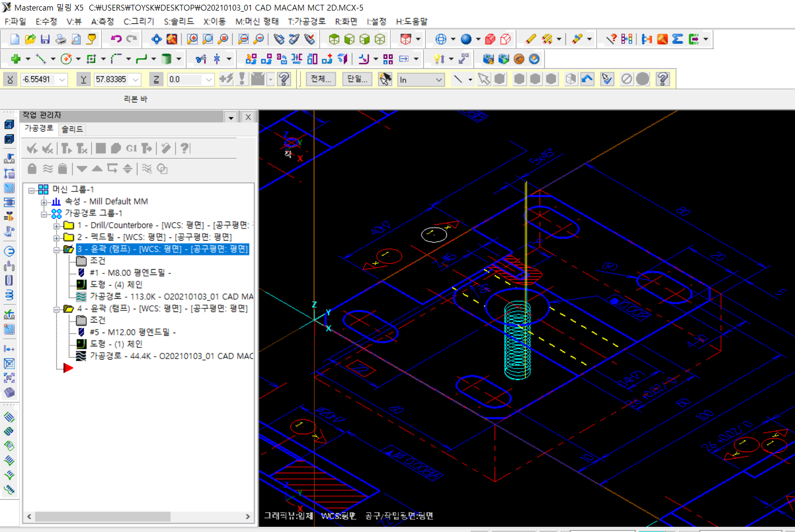This screenshot has width=795, height=532.
Task: Click the 단일... selection button
Action: (x=357, y=79)
